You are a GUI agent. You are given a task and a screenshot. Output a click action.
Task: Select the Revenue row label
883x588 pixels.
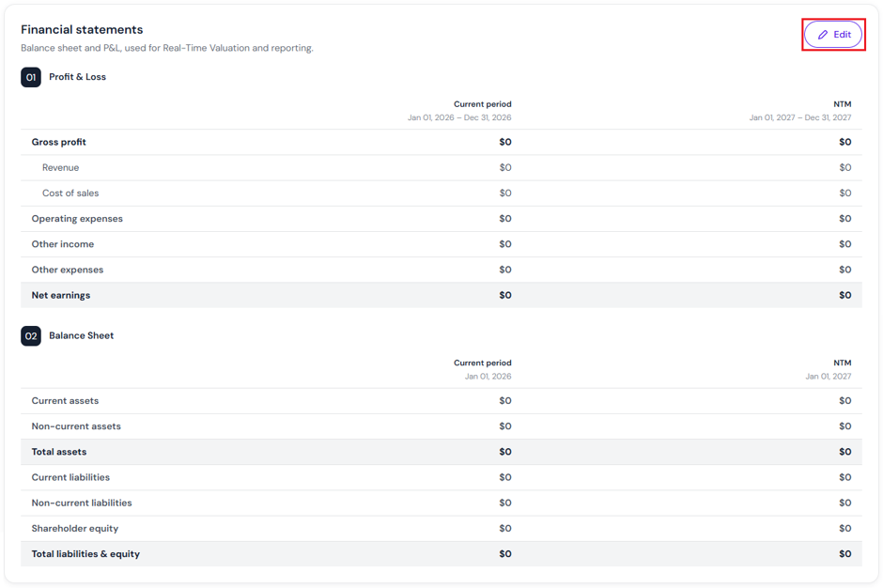point(60,167)
